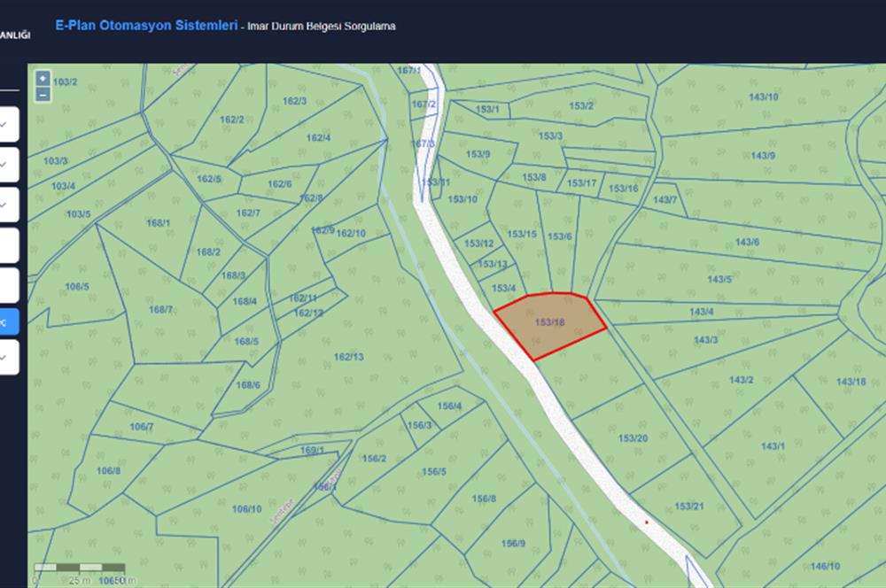Screen dimensions: 886x588
Task: Pick parcel 153/20 below the highlighted lot
Action: (633, 438)
